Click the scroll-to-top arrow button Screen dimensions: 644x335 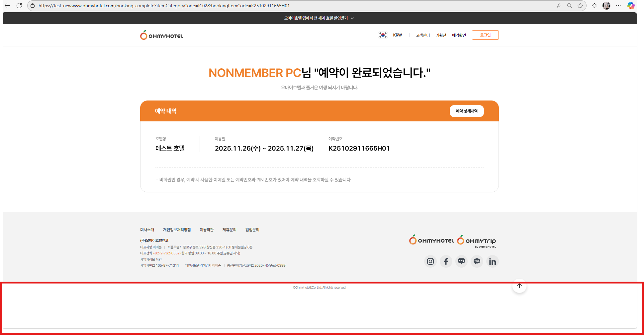[519, 286]
